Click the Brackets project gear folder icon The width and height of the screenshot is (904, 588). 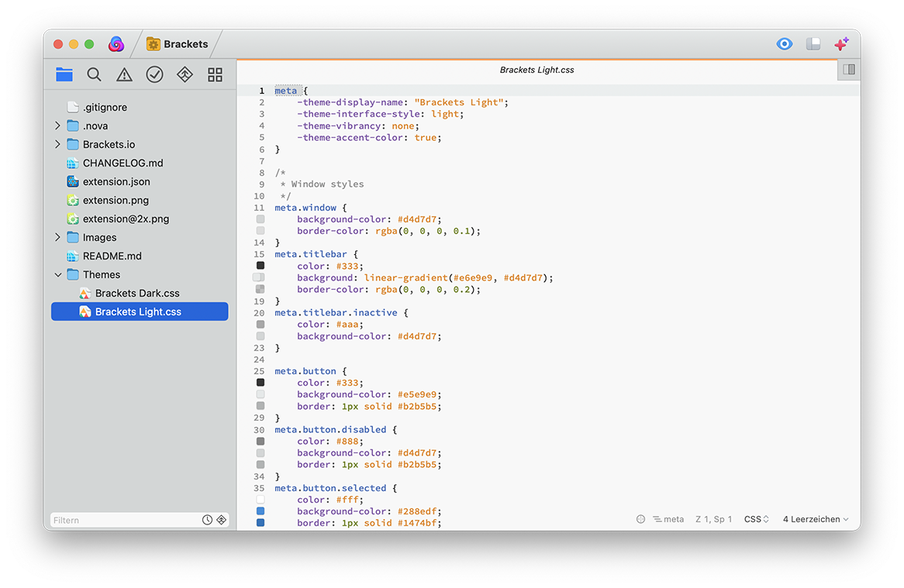coord(153,43)
